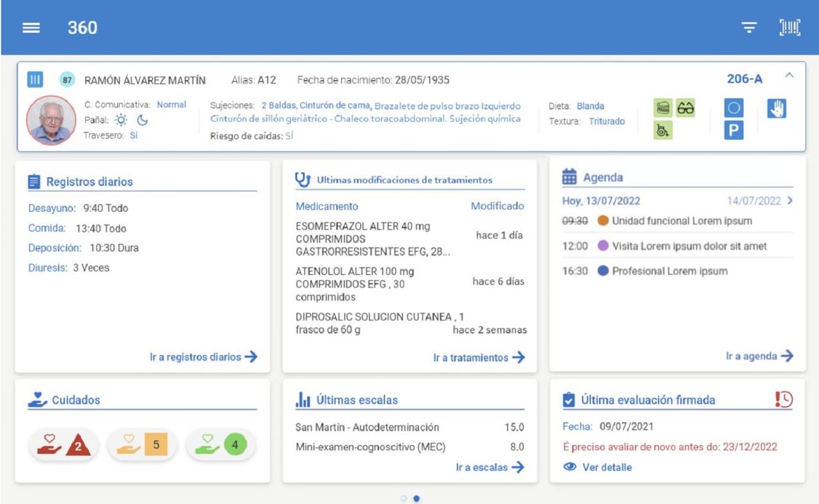Click the patient profile photo
The width and height of the screenshot is (819, 504).
pyautogui.click(x=51, y=120)
